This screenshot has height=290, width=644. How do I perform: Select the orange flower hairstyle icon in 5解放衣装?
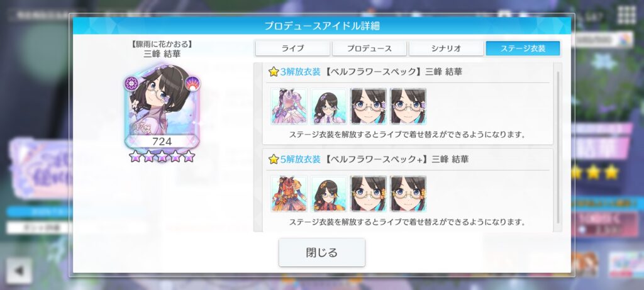tap(328, 194)
